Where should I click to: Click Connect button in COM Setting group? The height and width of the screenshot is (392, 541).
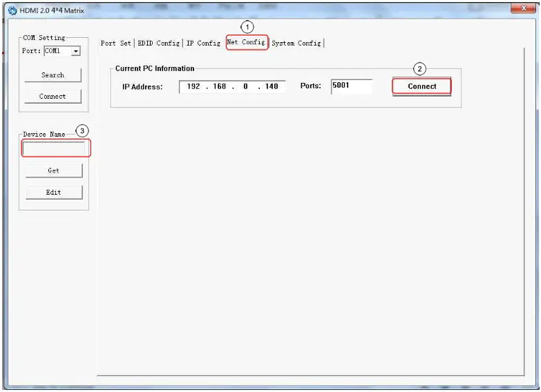53,96
